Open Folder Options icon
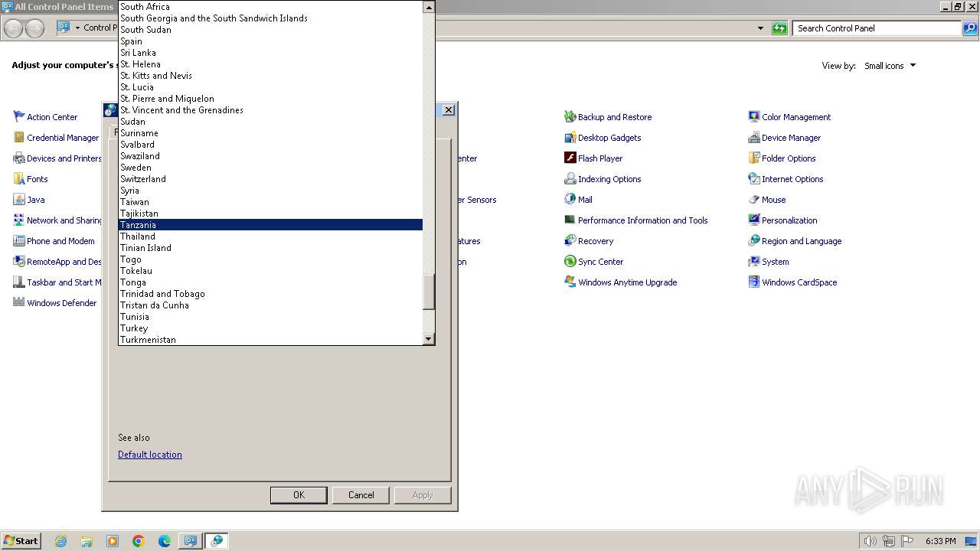The image size is (980, 551). [x=754, y=158]
